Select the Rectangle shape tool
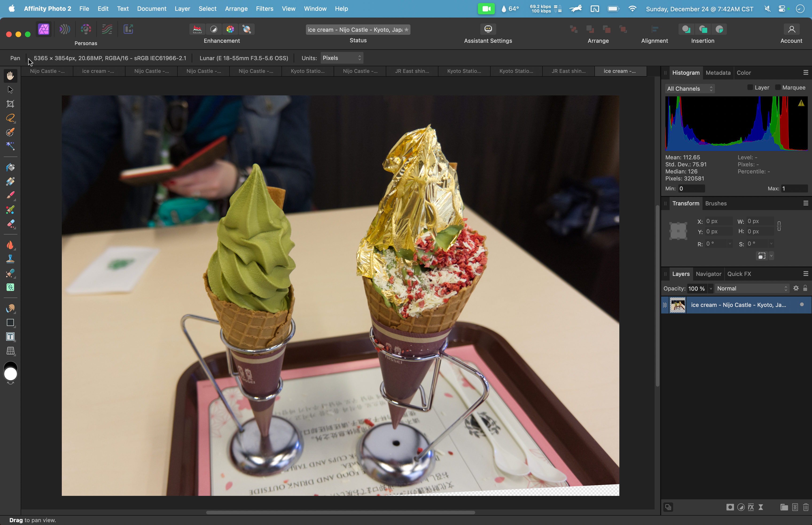Screen dimensions: 812x525 tap(10, 322)
